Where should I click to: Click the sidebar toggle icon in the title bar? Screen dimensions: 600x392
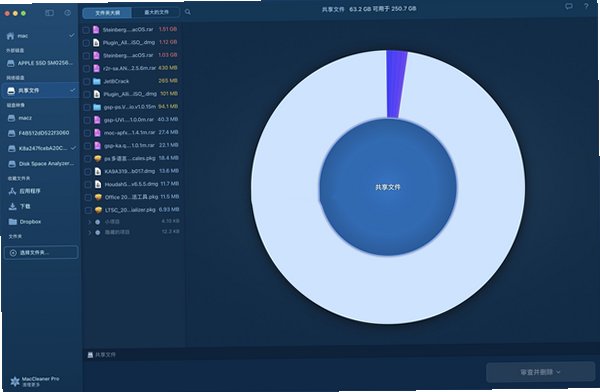pyautogui.click(x=49, y=13)
